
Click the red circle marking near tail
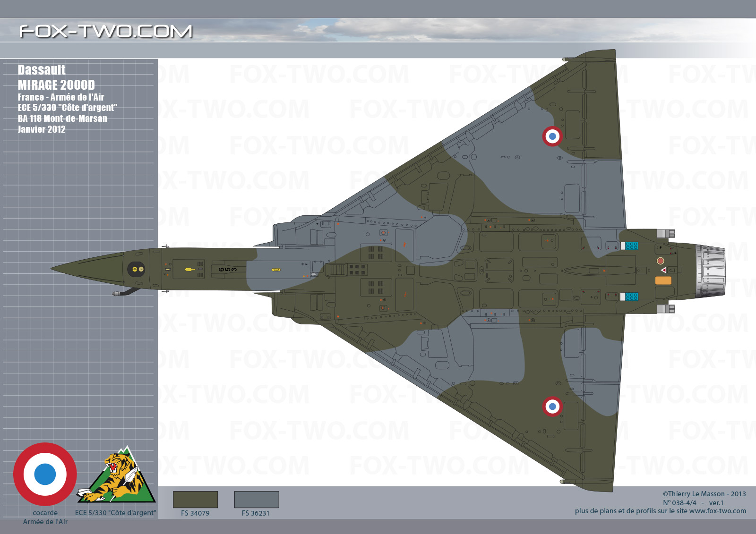point(661,261)
